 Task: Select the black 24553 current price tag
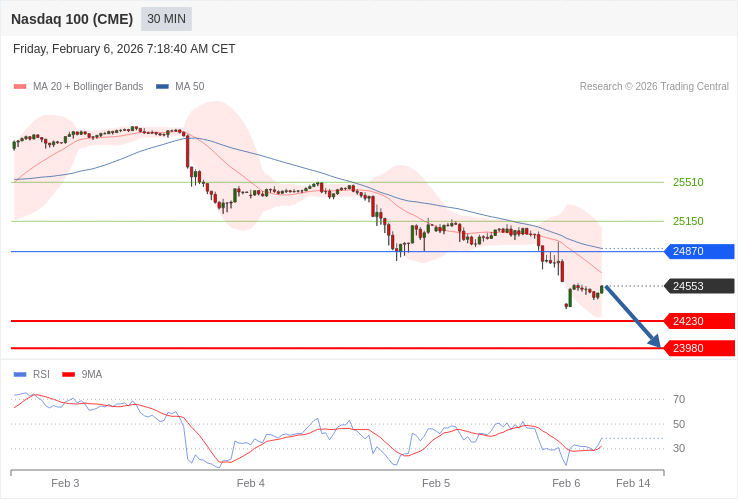click(x=699, y=286)
